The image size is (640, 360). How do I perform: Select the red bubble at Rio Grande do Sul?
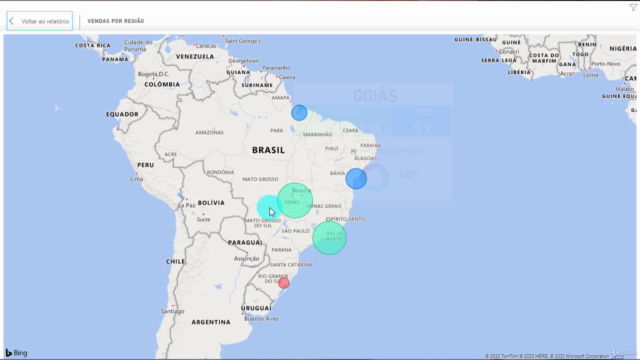tap(284, 283)
